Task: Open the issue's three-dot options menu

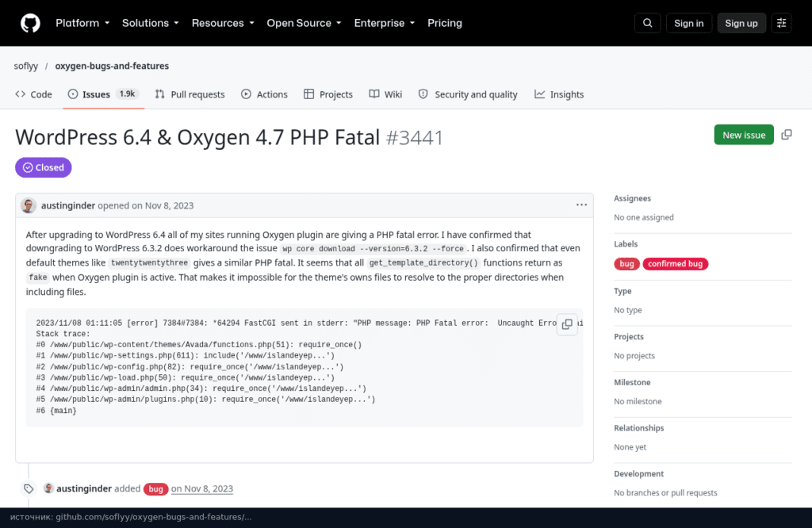Action: (581, 205)
